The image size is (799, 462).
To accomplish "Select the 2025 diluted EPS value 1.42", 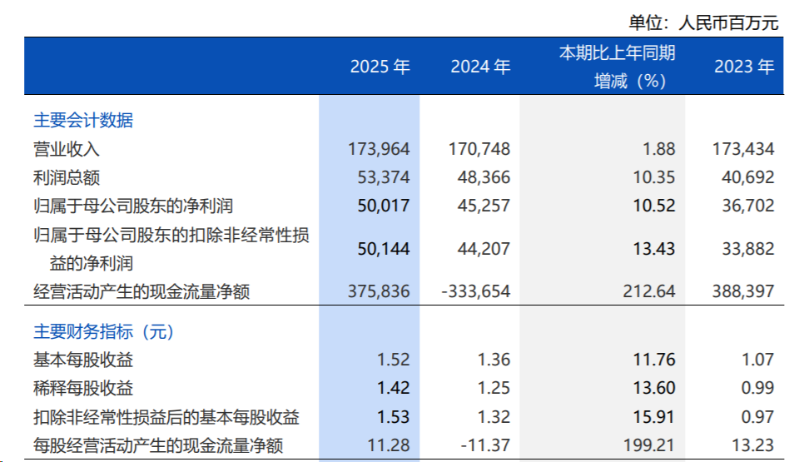I will [394, 387].
